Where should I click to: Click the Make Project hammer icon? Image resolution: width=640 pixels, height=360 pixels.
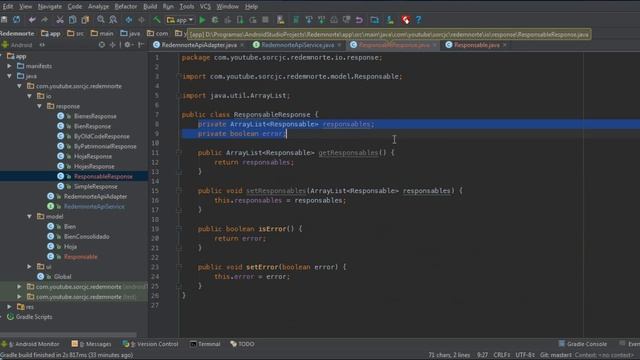(x=157, y=20)
